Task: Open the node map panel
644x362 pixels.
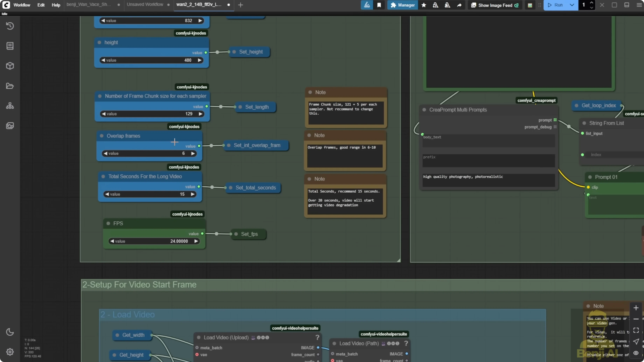Action: tap(10, 105)
